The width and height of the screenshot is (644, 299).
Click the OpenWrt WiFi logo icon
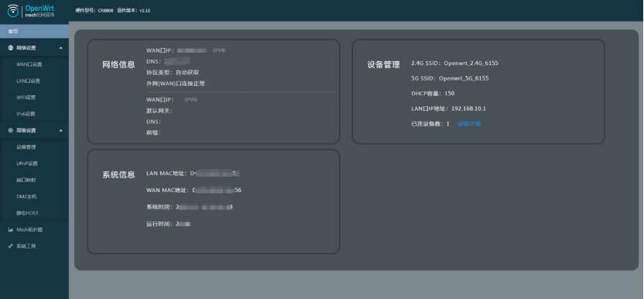(13, 10)
